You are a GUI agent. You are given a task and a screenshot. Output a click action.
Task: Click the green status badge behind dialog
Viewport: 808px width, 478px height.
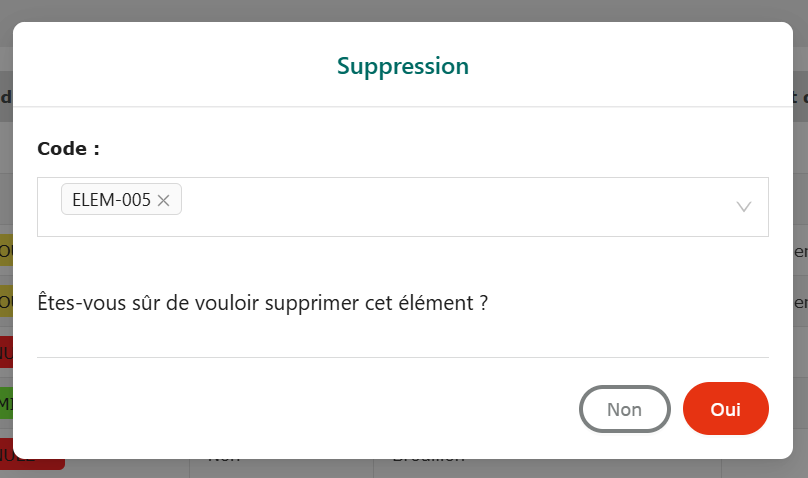tap(5, 403)
